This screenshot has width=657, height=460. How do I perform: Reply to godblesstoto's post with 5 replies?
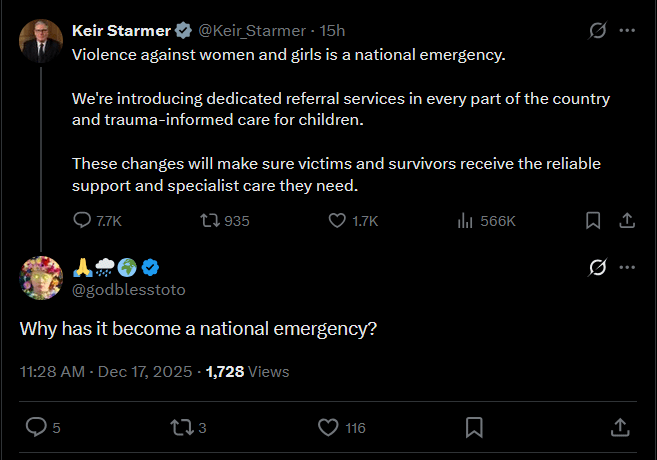[x=36, y=427]
